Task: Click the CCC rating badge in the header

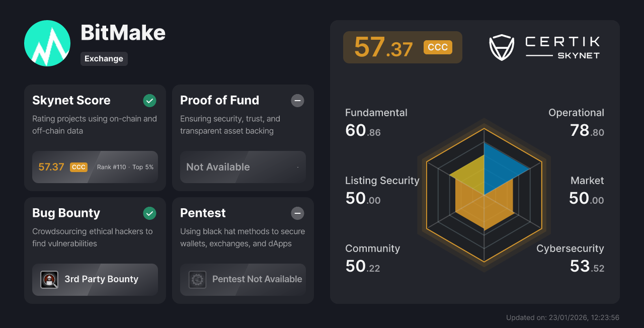Action: pos(437,47)
